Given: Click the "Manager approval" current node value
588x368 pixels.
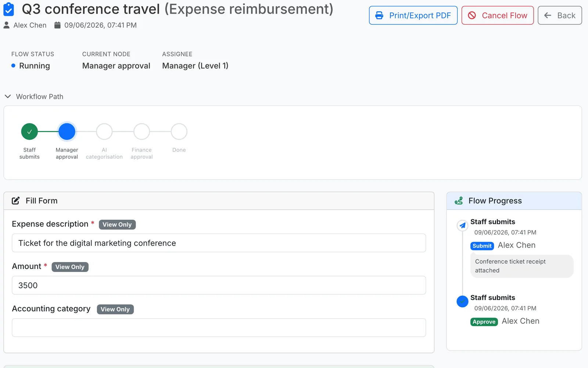Looking at the screenshot, I should [116, 66].
